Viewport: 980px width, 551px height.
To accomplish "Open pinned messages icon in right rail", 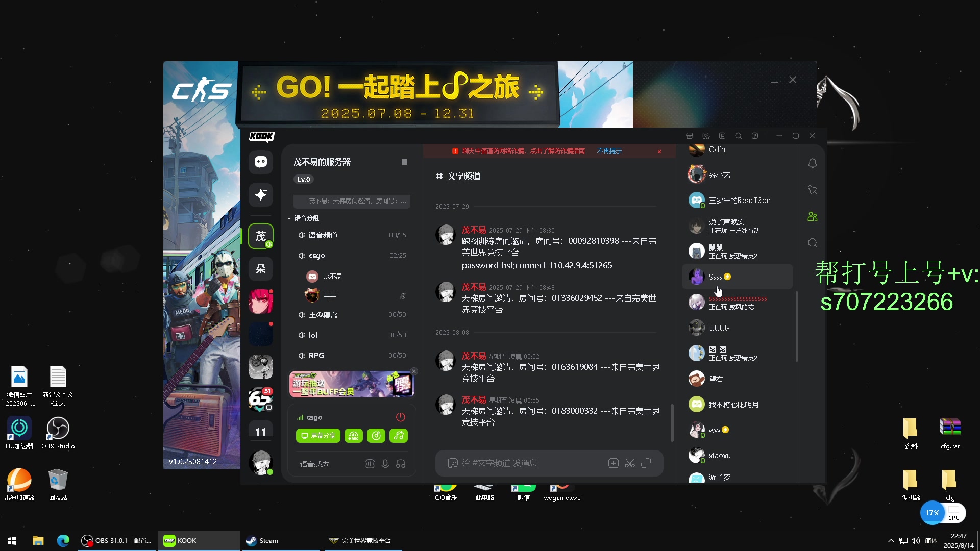I will [813, 190].
